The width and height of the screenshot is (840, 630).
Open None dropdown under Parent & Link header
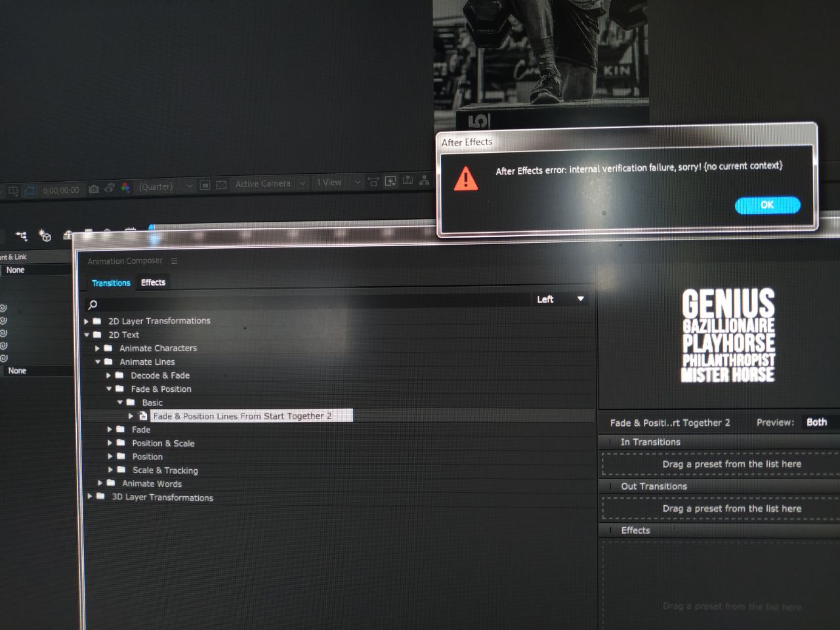36,270
